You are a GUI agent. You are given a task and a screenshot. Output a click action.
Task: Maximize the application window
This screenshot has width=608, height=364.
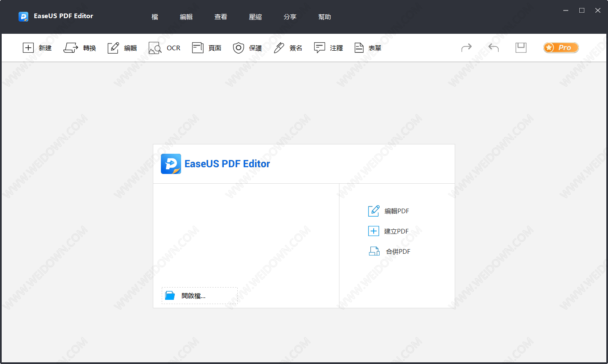point(582,11)
